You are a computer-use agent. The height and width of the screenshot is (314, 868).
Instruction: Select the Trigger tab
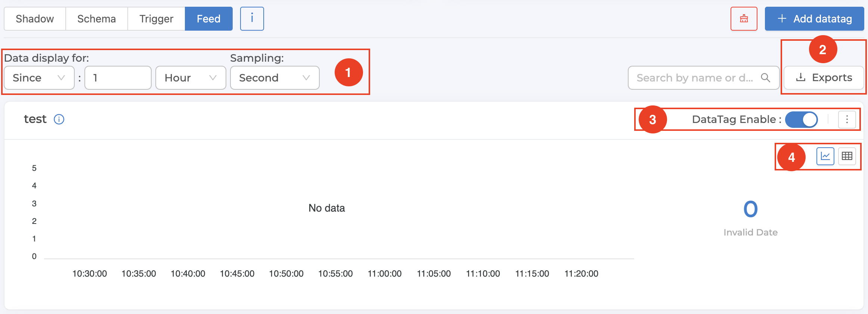156,19
